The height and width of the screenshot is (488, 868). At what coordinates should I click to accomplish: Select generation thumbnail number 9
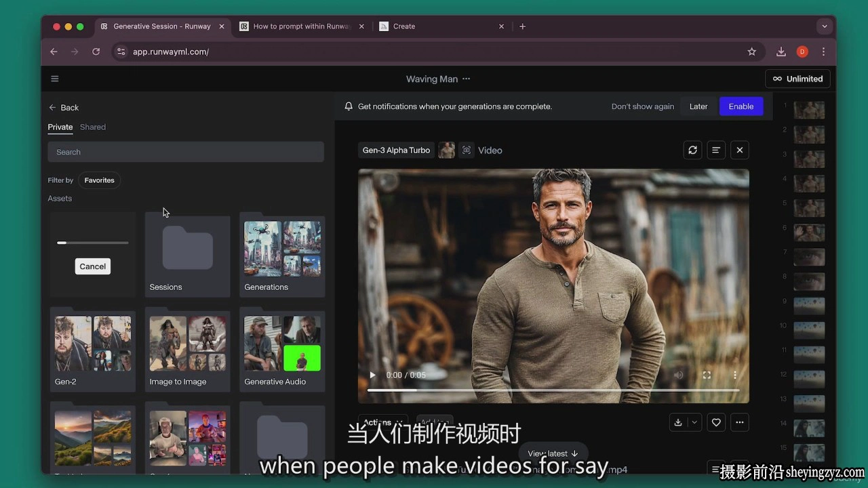809,306
